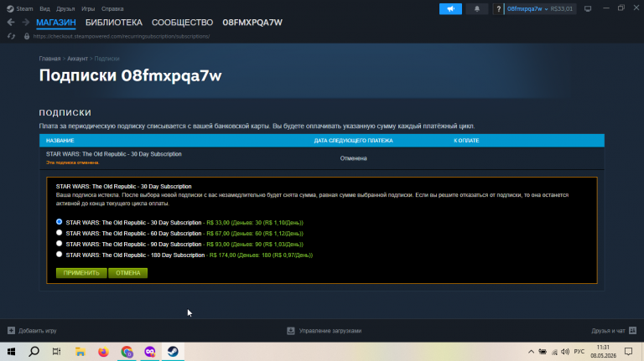Open the announcements megaphone button

[450, 8]
